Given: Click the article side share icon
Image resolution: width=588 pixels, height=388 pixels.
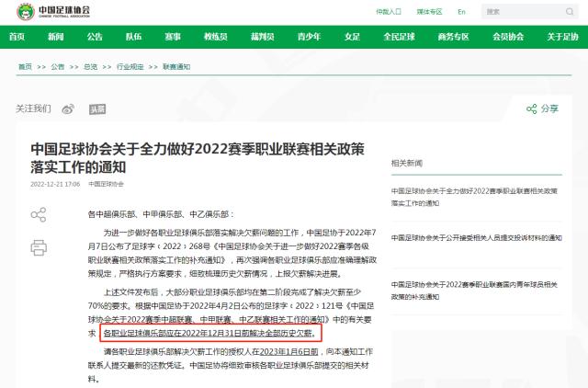Looking at the screenshot, I should [x=39, y=214].
